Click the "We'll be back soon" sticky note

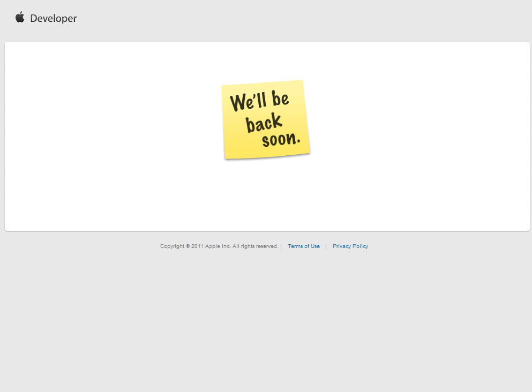pyautogui.click(x=266, y=120)
